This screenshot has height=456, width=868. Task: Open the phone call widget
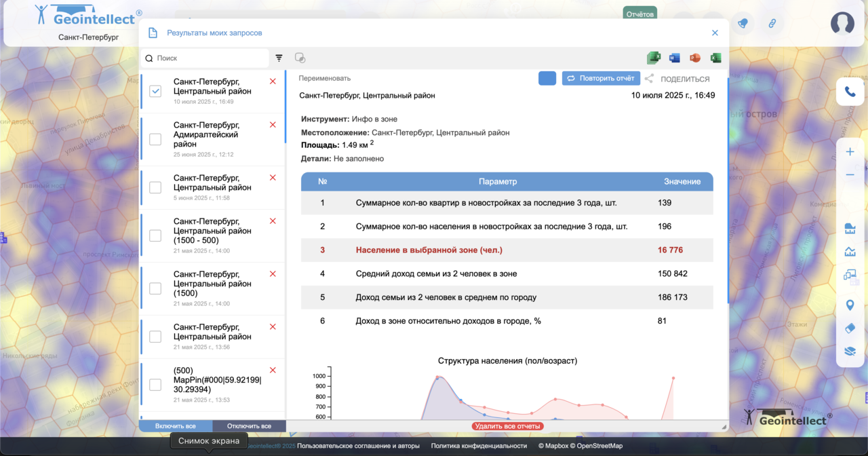[850, 92]
